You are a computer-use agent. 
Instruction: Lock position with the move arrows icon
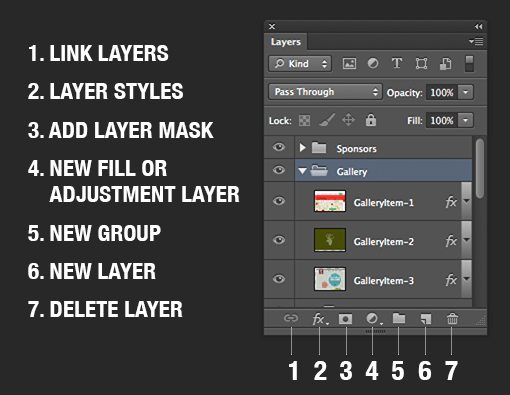(348, 120)
